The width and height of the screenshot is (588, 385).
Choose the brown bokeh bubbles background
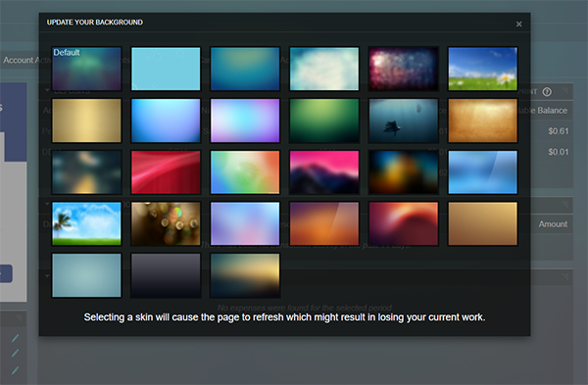(x=166, y=223)
